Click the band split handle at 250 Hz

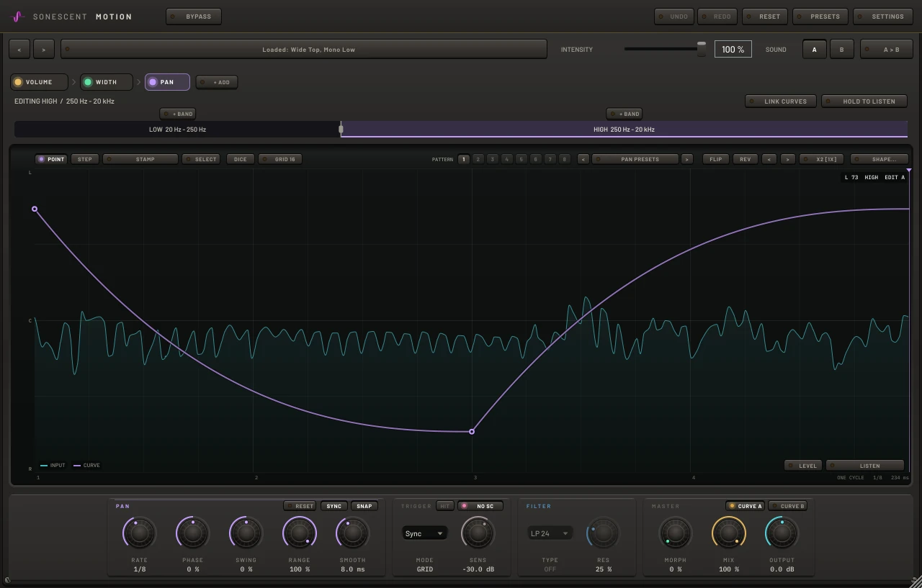pyautogui.click(x=341, y=130)
